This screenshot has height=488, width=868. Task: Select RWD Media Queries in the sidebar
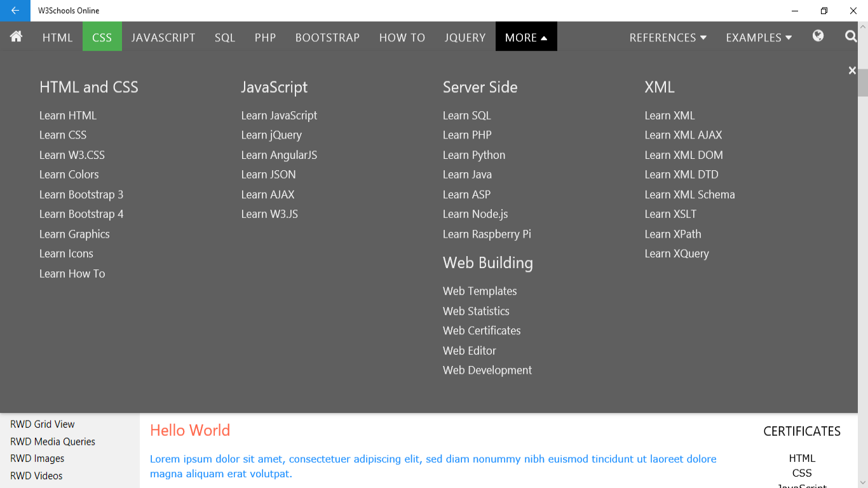tap(53, 441)
